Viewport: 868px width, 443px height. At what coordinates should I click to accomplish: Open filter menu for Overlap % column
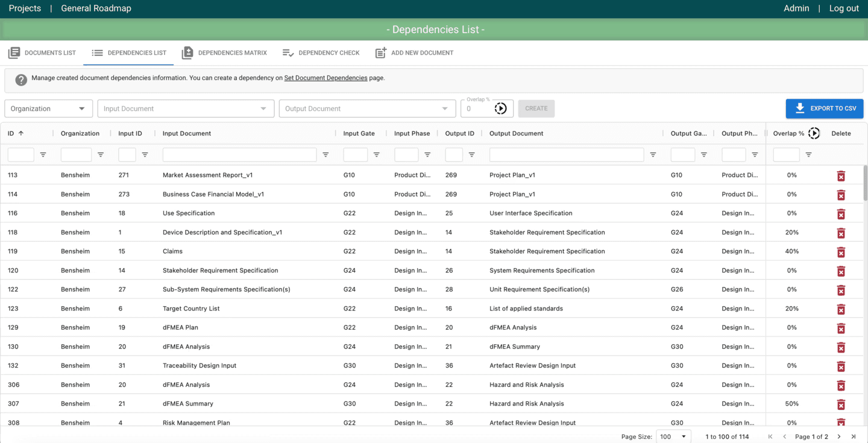(808, 155)
